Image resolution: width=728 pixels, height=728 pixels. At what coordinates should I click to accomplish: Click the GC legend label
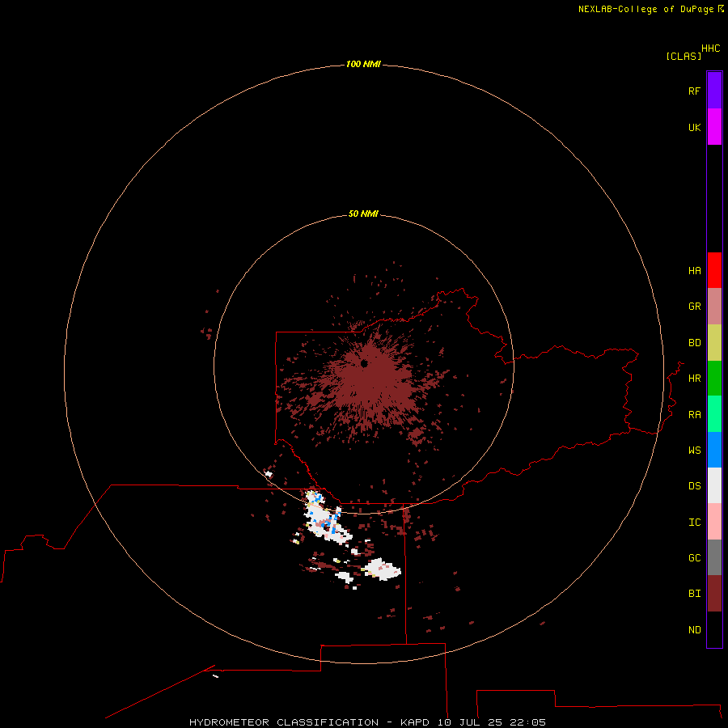click(x=694, y=557)
